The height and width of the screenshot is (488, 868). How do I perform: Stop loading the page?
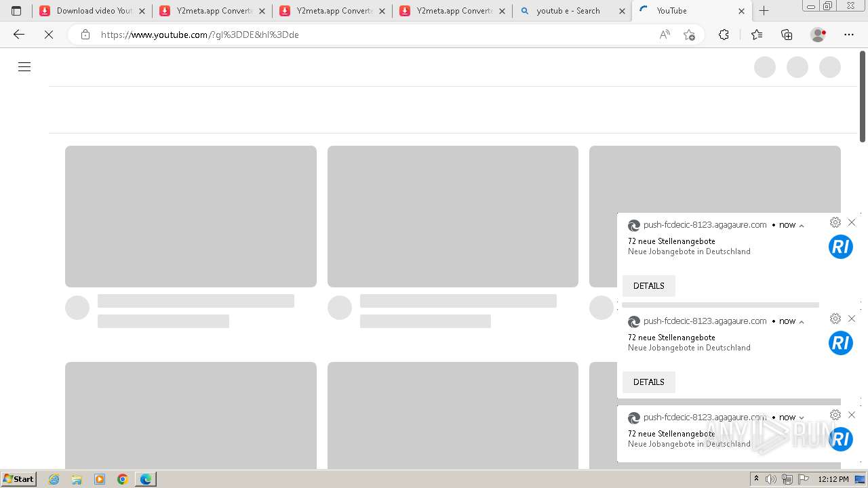coord(49,35)
